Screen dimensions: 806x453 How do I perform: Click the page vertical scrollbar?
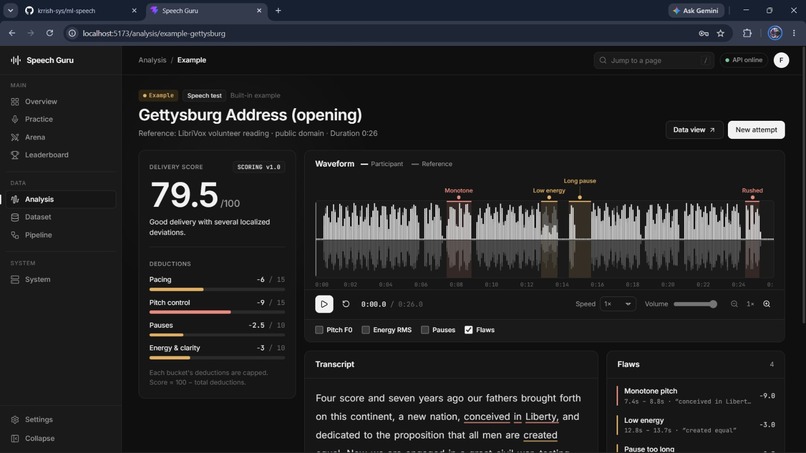[x=803, y=185]
